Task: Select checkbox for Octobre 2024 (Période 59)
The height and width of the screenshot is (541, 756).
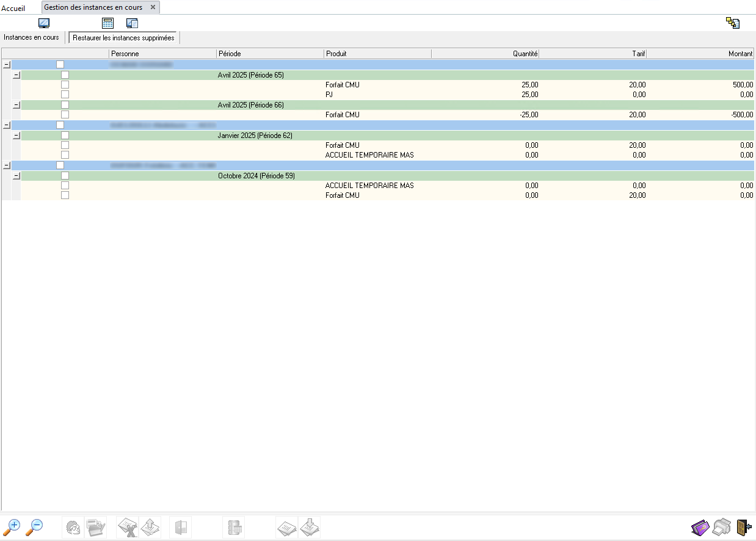Action: point(65,176)
